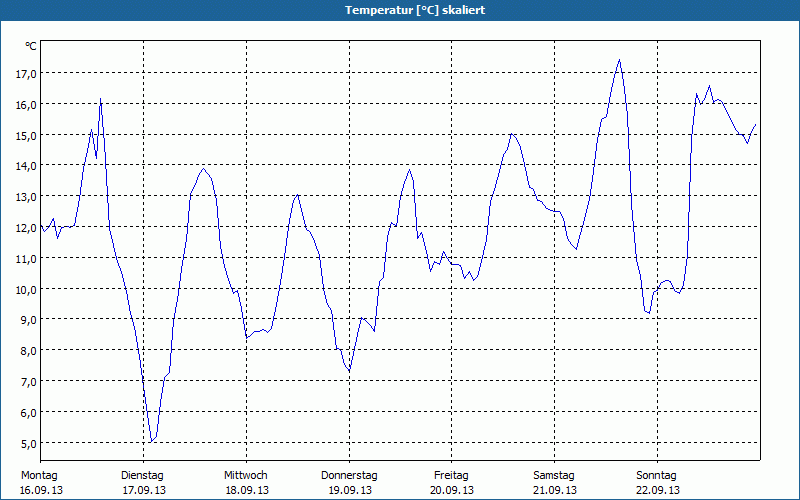This screenshot has height=500, width=800.
Task: Click the °C unit label
Action: (31, 46)
